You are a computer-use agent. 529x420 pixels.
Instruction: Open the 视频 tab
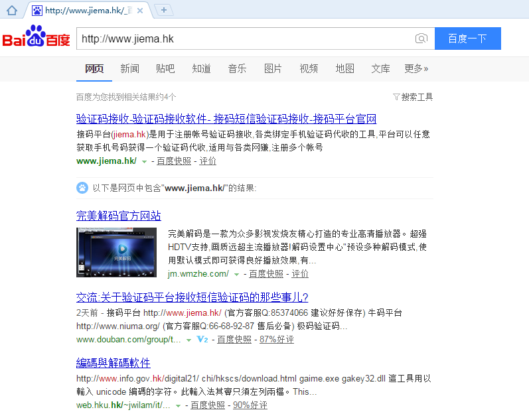(309, 69)
